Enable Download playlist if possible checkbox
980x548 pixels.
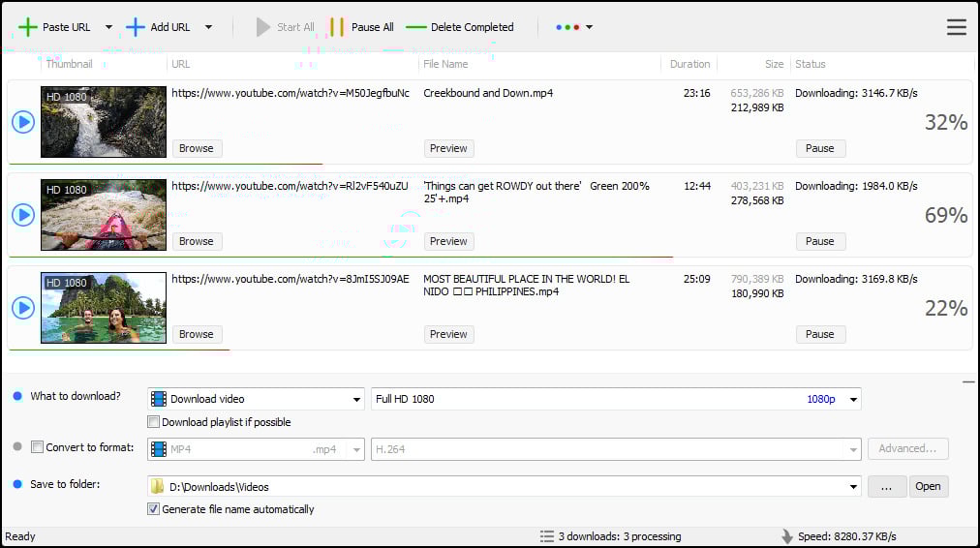(x=154, y=422)
